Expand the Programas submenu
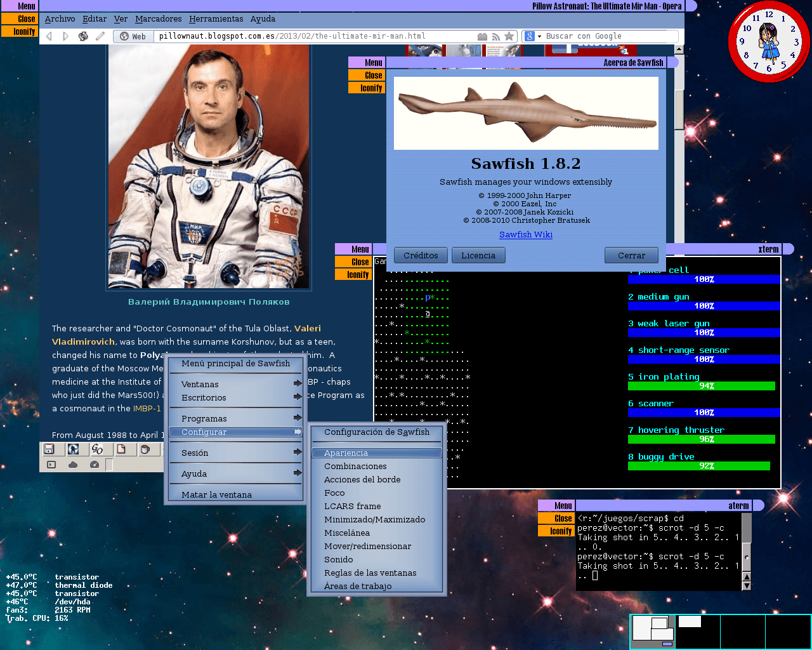812x650 pixels. [x=235, y=418]
